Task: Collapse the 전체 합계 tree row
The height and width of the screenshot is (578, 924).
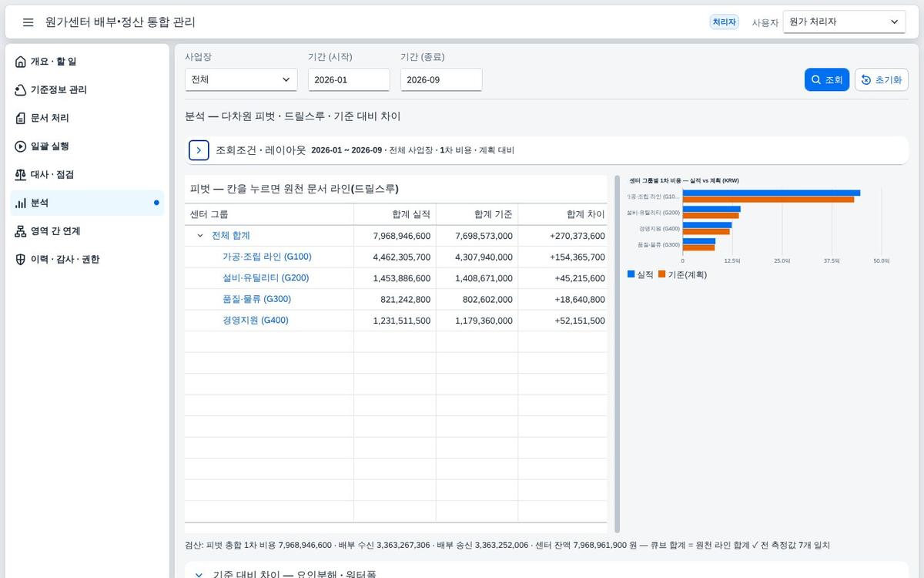Action: 200,236
